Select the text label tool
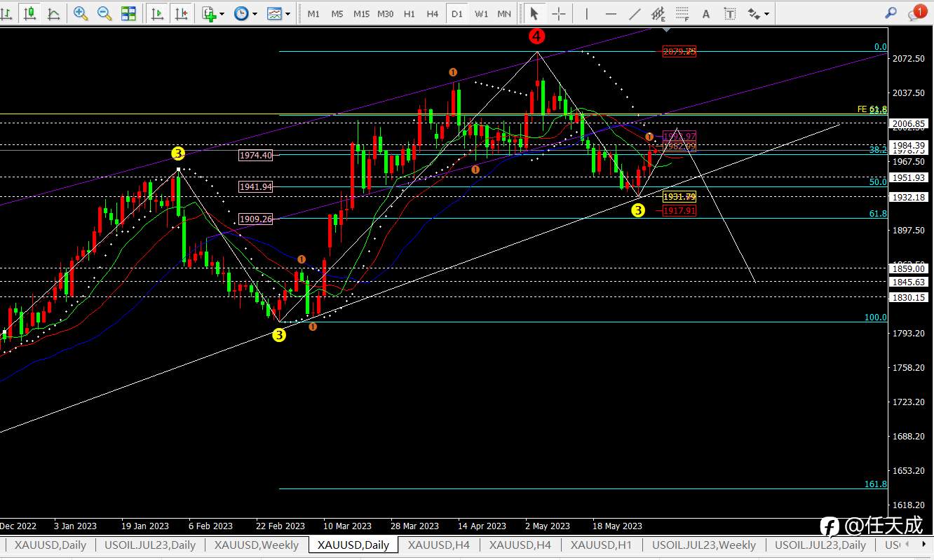Viewport: 934px width, 560px height. [730, 13]
